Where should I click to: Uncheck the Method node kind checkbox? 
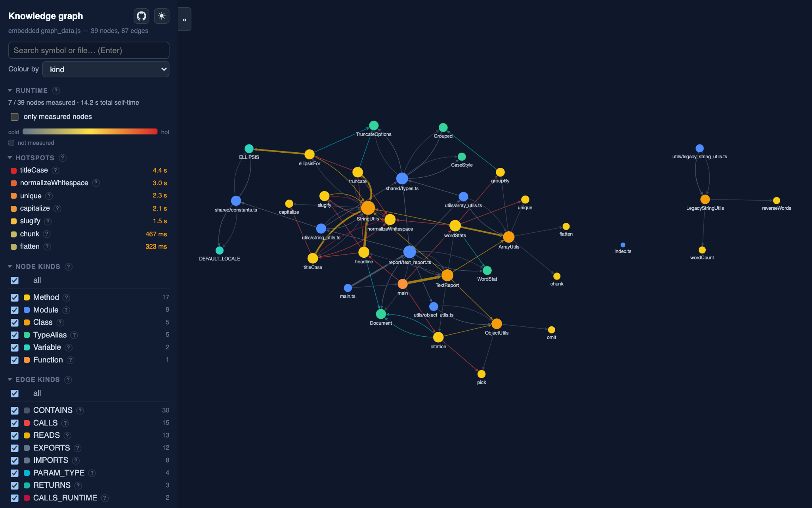(15, 297)
